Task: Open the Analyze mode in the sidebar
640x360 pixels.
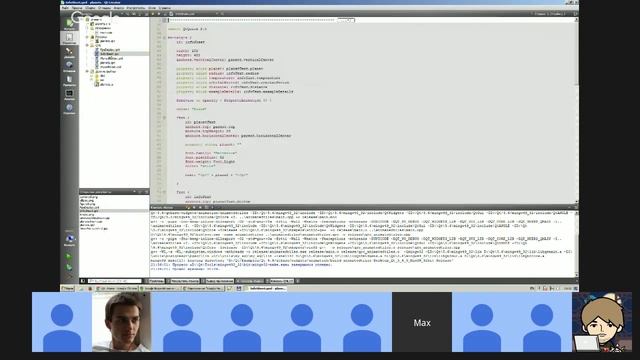Action: [x=69, y=94]
